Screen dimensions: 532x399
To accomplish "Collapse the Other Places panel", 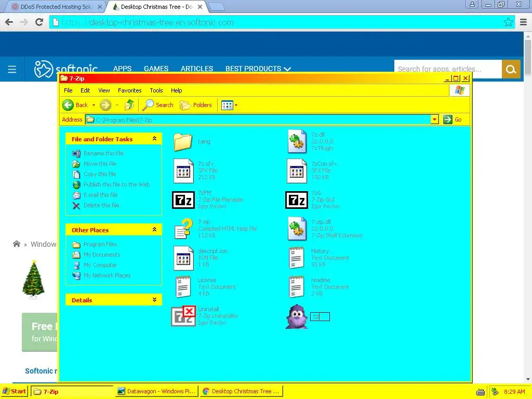I will coord(154,229).
